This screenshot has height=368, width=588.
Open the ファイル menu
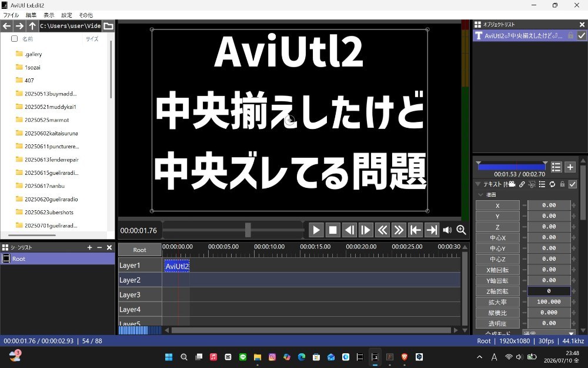point(11,15)
